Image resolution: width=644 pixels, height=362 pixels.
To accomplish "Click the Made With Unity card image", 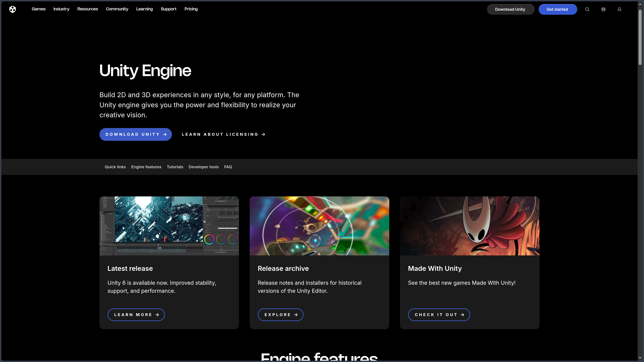I will (470, 226).
